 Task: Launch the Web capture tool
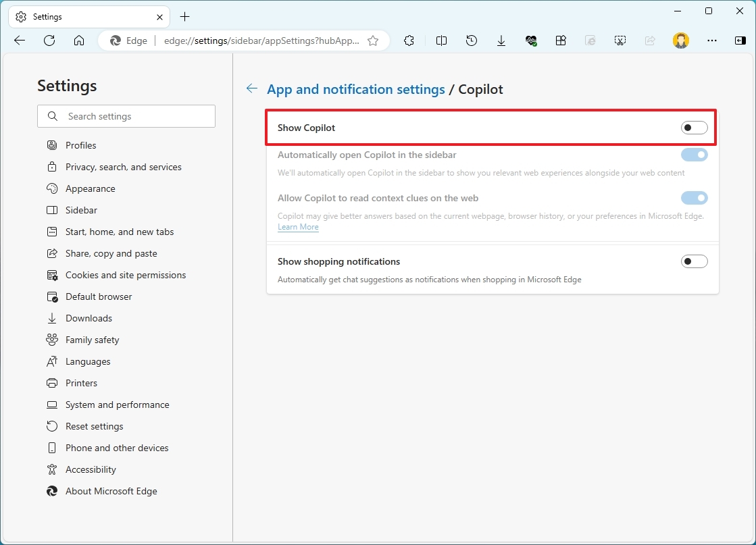620,41
